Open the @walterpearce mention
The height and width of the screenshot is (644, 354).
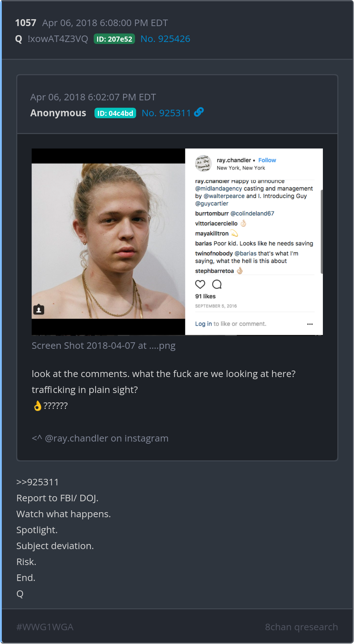point(224,196)
